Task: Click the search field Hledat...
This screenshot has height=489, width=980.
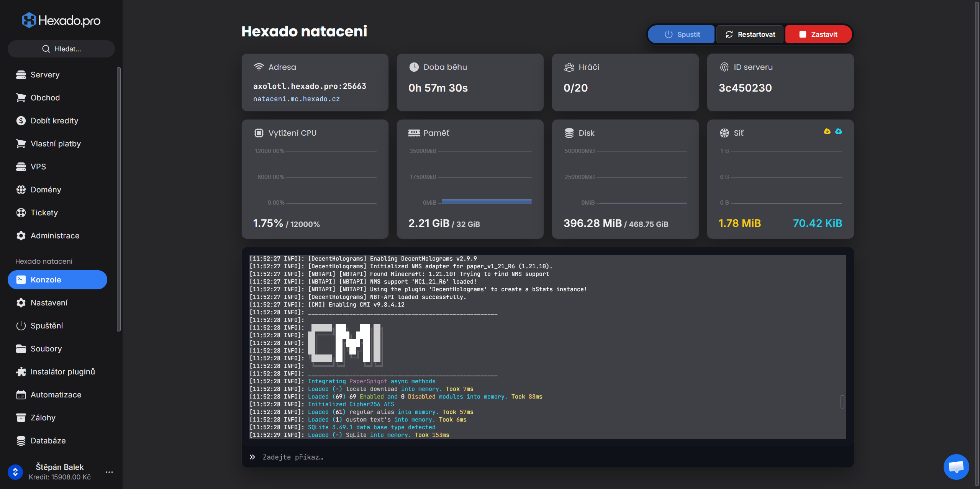Action: pos(61,49)
